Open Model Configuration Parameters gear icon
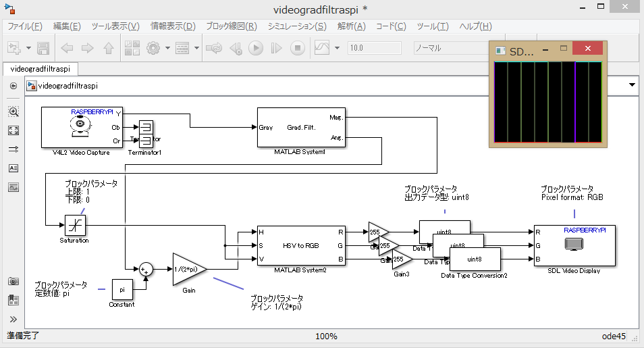Screen dimensions: 644x348 click(153, 49)
